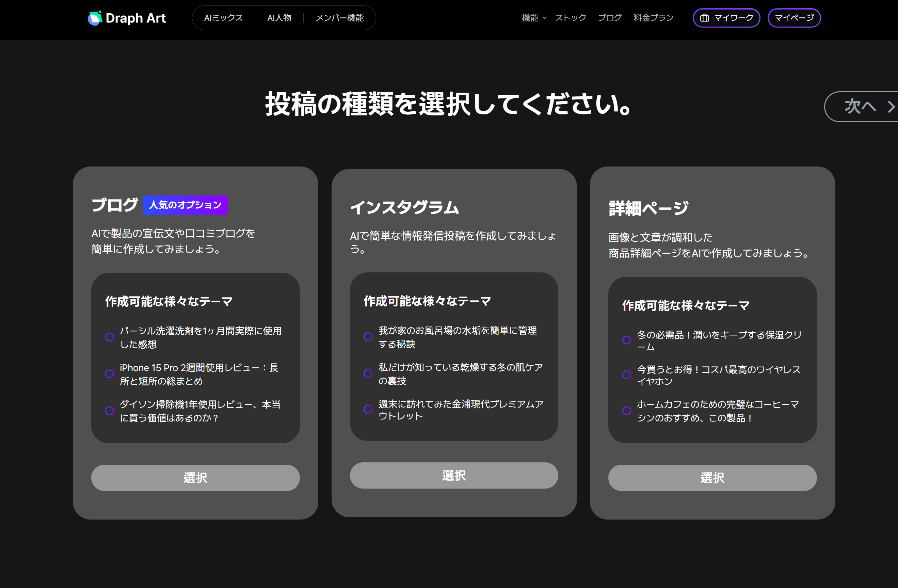Open the メンバー機能 tab
Screen dimensions: 898x588
[339, 17]
